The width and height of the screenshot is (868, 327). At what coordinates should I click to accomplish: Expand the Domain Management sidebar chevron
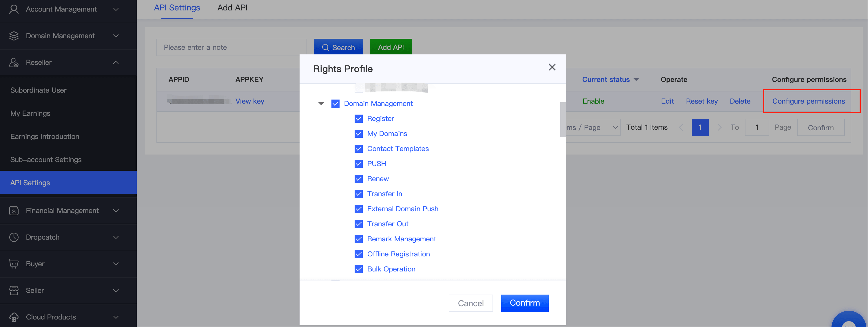tap(116, 36)
